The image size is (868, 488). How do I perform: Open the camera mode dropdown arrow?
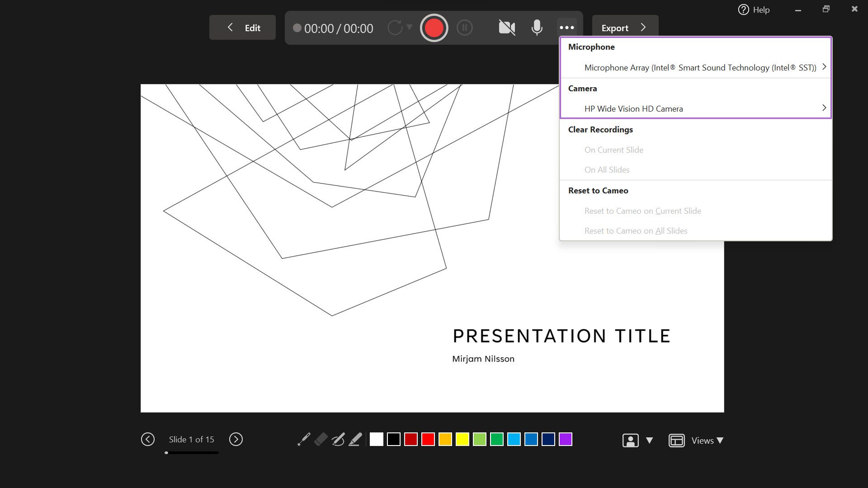click(649, 440)
